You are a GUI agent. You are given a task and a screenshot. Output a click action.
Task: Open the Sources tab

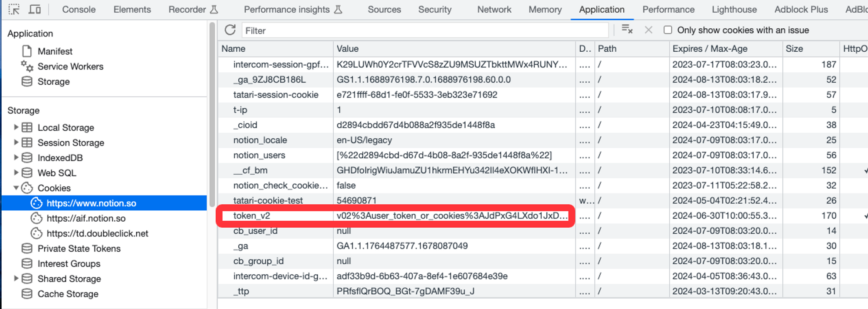(385, 10)
